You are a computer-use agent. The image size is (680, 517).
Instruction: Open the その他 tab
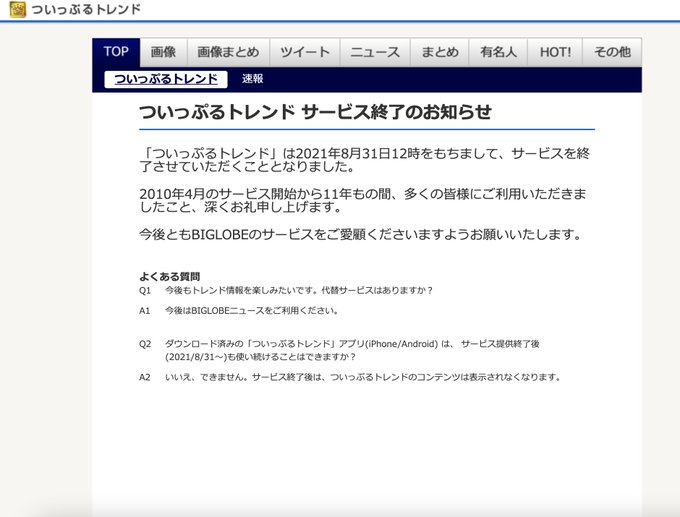612,52
